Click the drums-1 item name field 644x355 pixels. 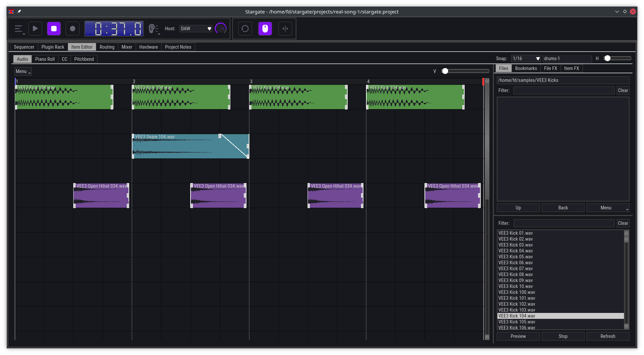tap(567, 59)
